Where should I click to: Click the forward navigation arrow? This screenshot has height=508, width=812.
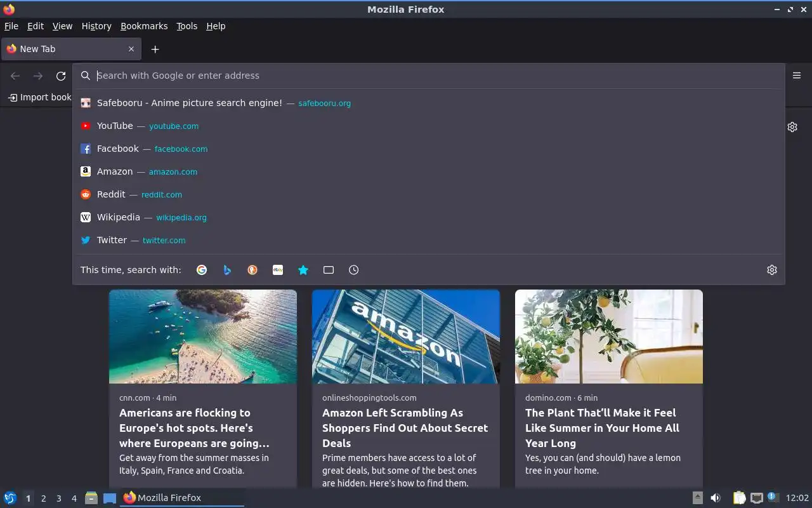[x=38, y=76]
